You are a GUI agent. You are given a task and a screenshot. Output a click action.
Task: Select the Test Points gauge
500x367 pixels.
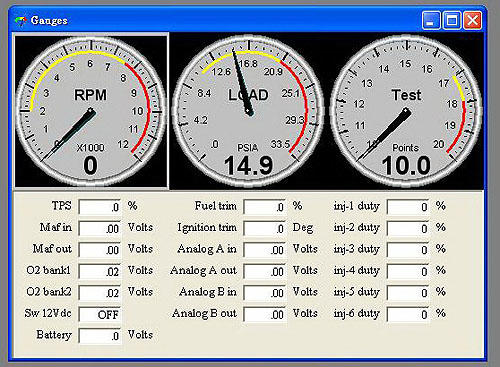(x=406, y=111)
